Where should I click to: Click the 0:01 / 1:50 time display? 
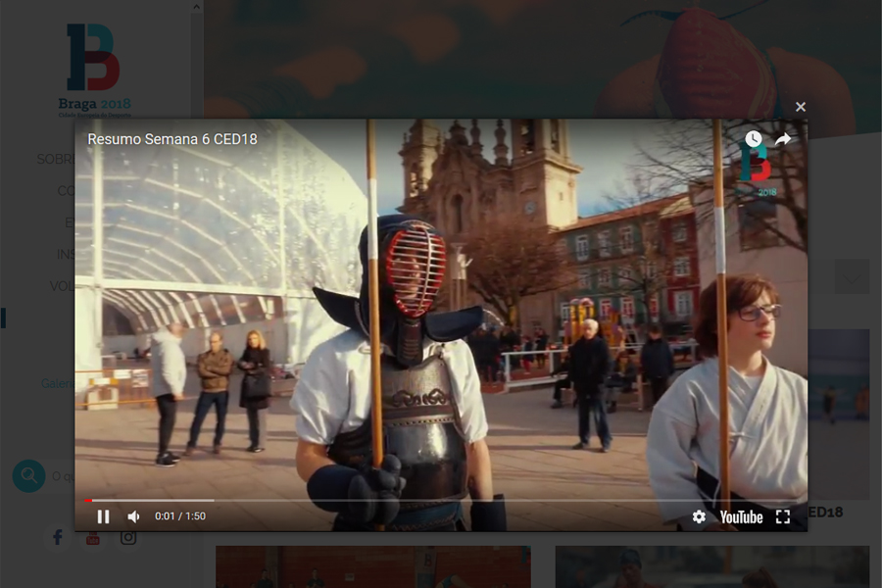click(x=180, y=516)
